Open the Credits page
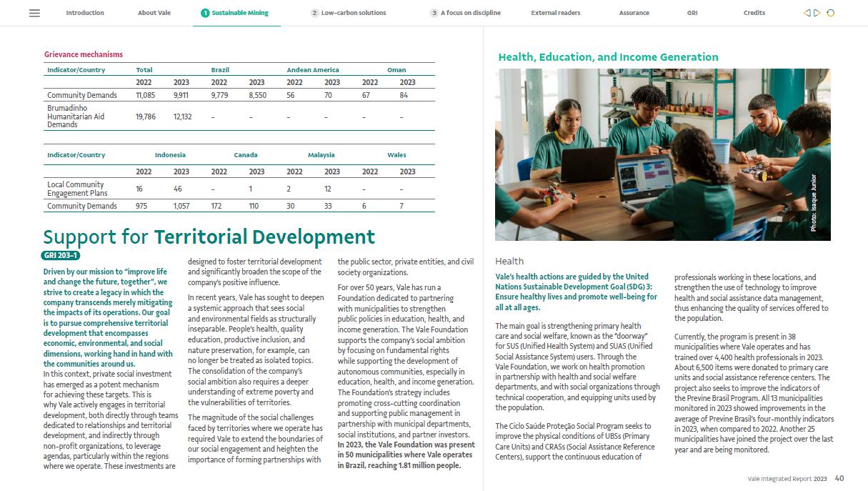The height and width of the screenshot is (491, 868). (x=754, y=13)
